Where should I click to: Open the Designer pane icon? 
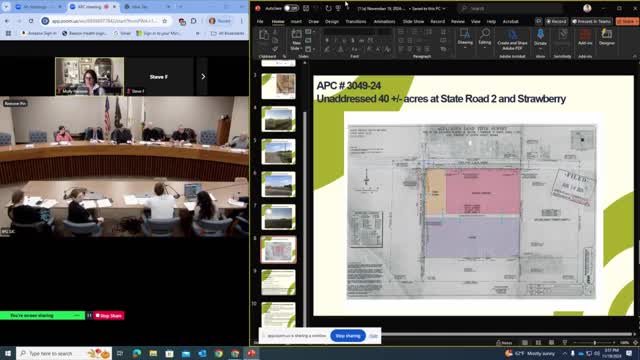[607, 37]
